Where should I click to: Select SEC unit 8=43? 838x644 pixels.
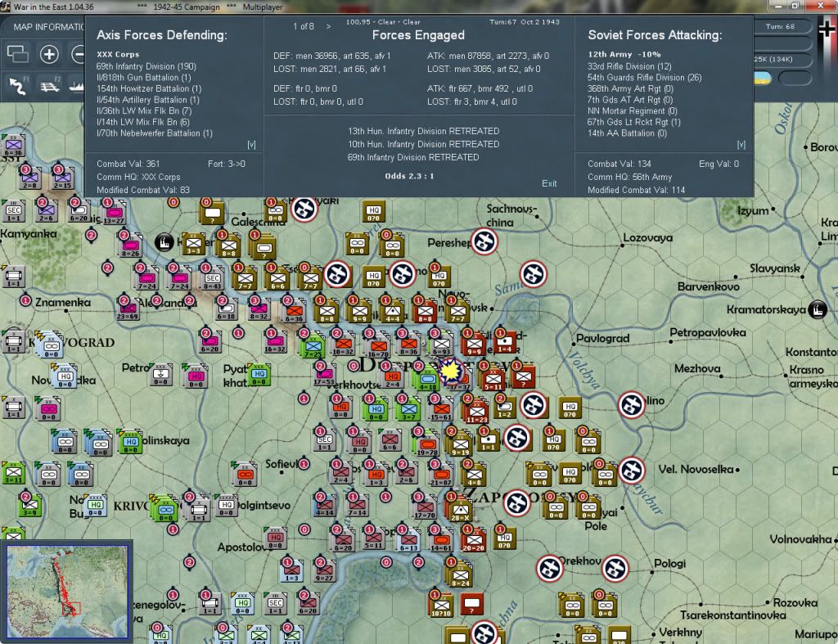click(x=212, y=279)
